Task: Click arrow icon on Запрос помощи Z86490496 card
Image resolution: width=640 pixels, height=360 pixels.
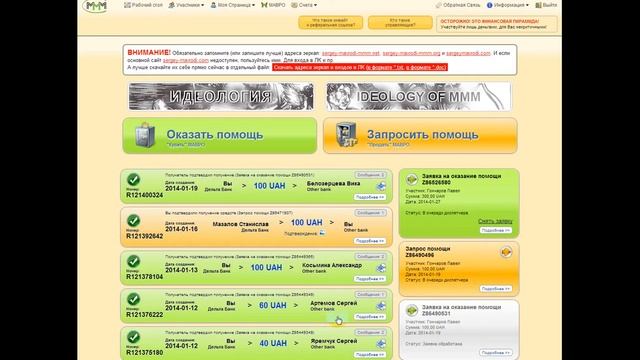Action: click(x=506, y=252)
